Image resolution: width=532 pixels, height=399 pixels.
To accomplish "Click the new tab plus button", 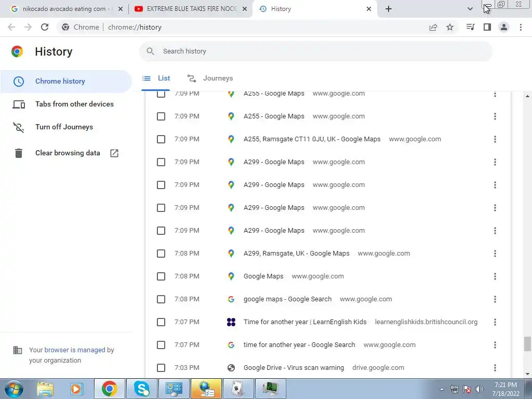I will point(389,9).
